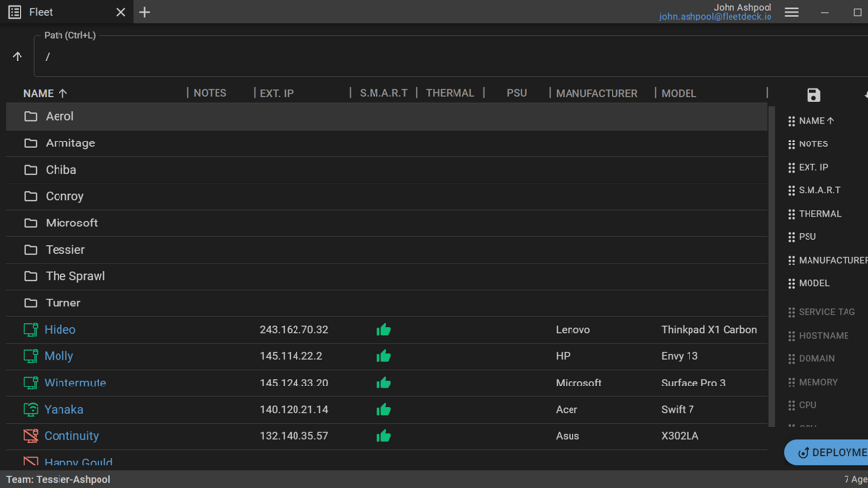868x488 pixels.
Task: Open the Aerol folder
Action: [59, 116]
